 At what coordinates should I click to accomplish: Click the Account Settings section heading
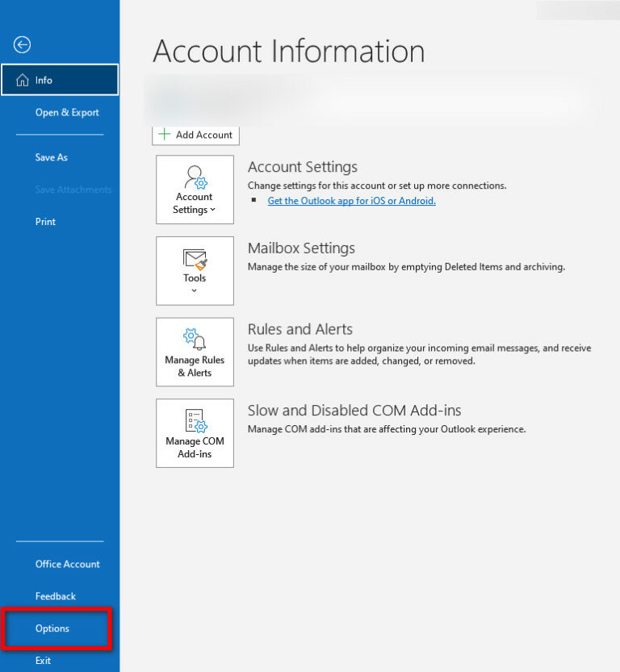point(303,167)
